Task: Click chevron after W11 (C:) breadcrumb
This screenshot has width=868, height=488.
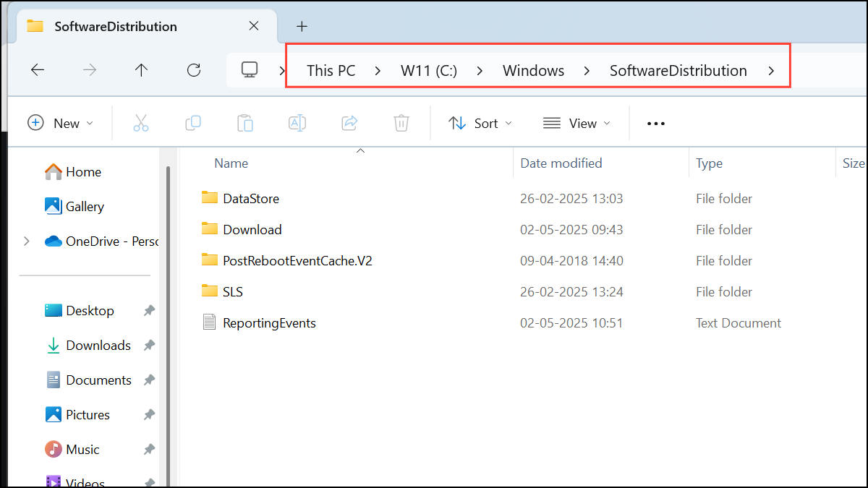Action: point(480,71)
